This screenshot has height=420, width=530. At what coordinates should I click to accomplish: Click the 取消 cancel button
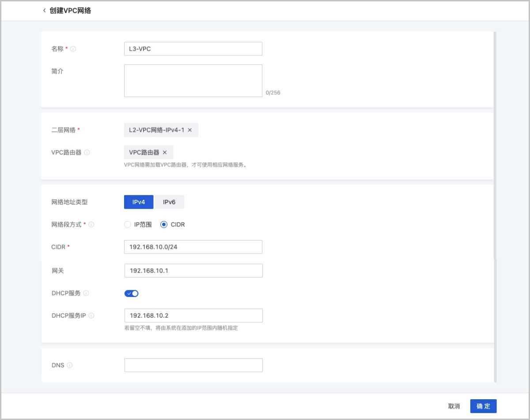(455, 406)
